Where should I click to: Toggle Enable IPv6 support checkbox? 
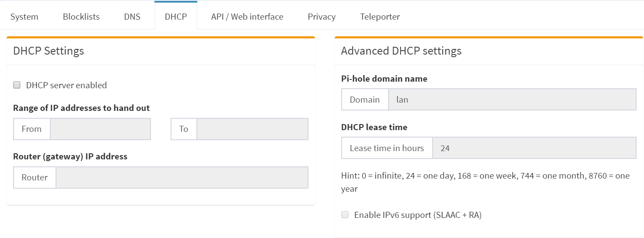345,215
